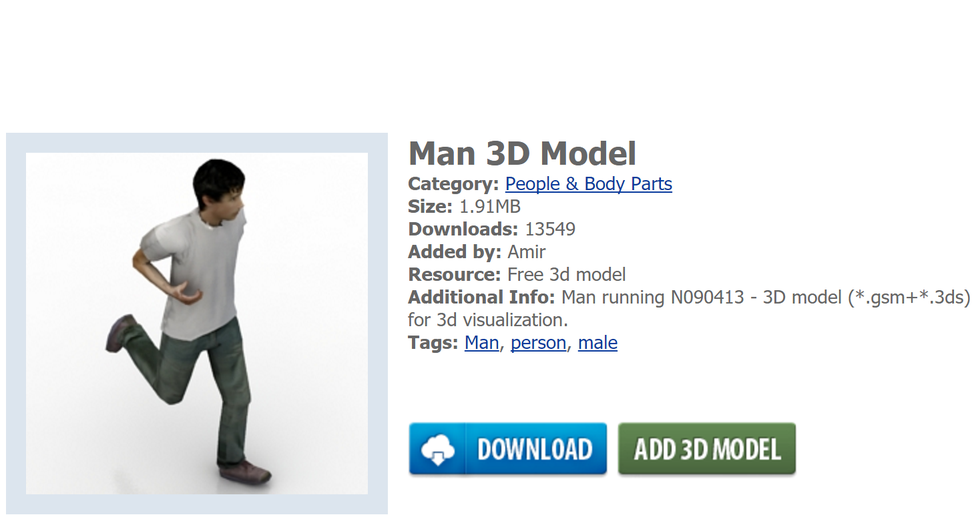This screenshot has height=523, width=980.
Task: Click the Free 3d model resource text
Action: tap(566, 274)
